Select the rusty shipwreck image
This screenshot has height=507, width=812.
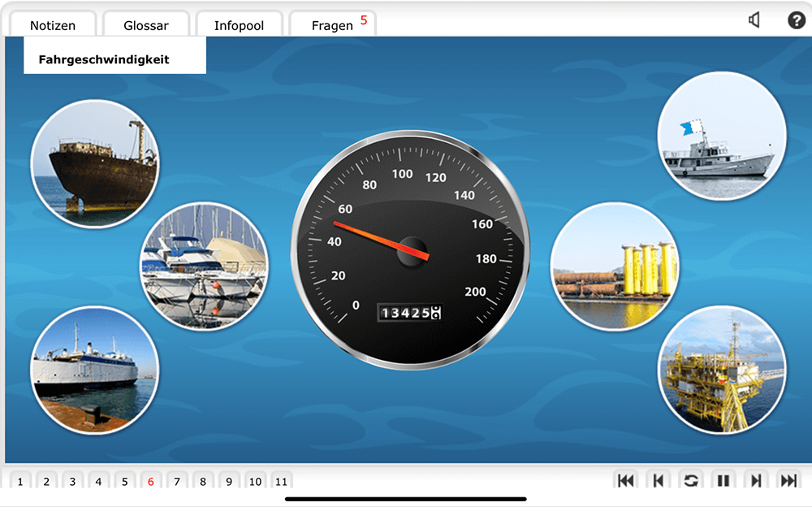pos(95,164)
